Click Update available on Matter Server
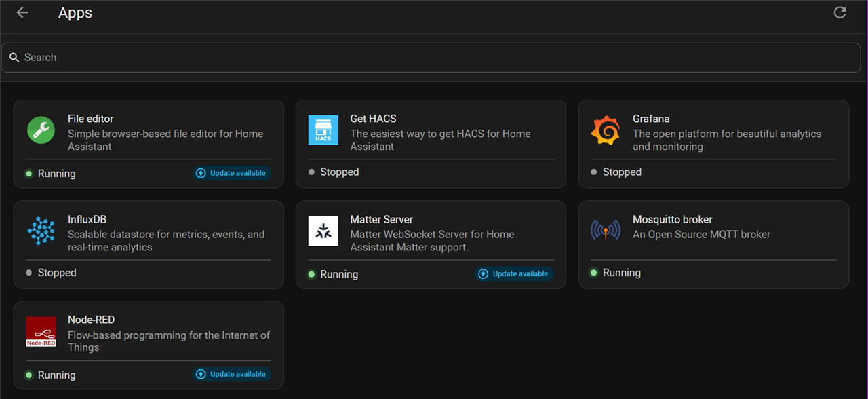Image resolution: width=868 pixels, height=399 pixels. tap(513, 273)
